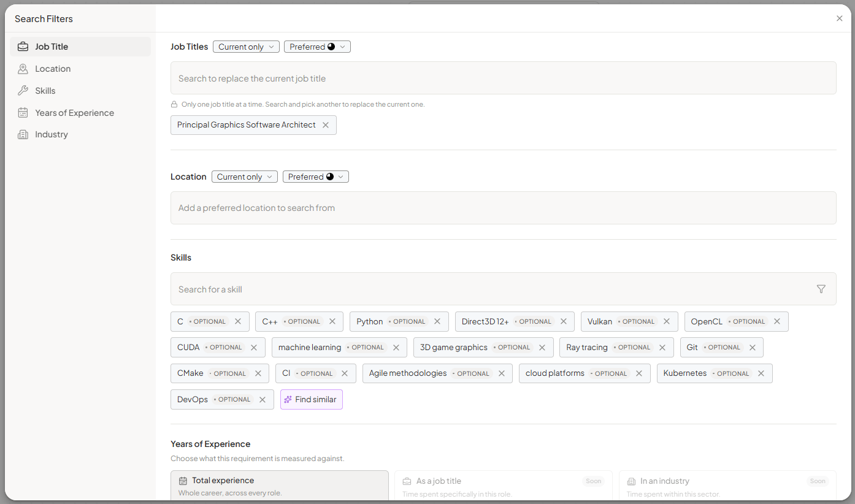Toggle OPTIONAL badge on the OpenCL skill

(x=746, y=321)
